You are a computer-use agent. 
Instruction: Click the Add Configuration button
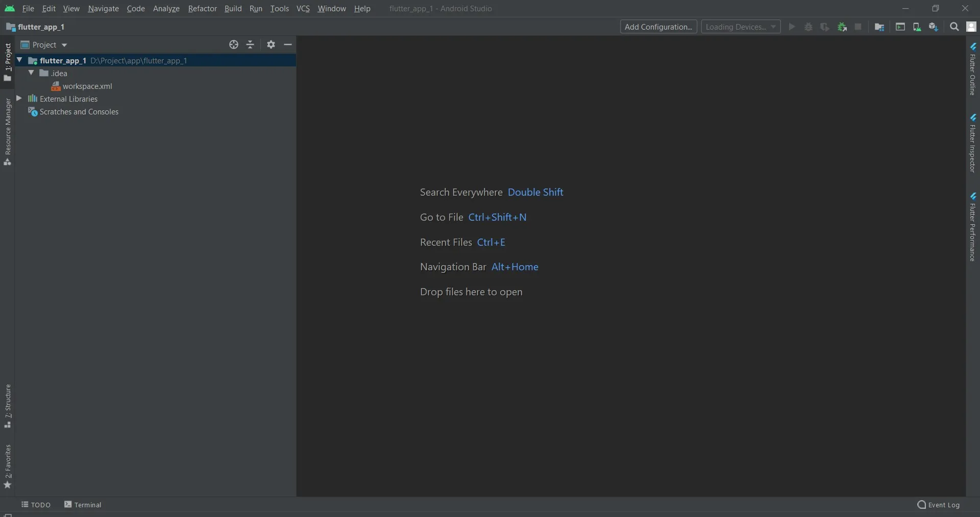click(x=658, y=27)
